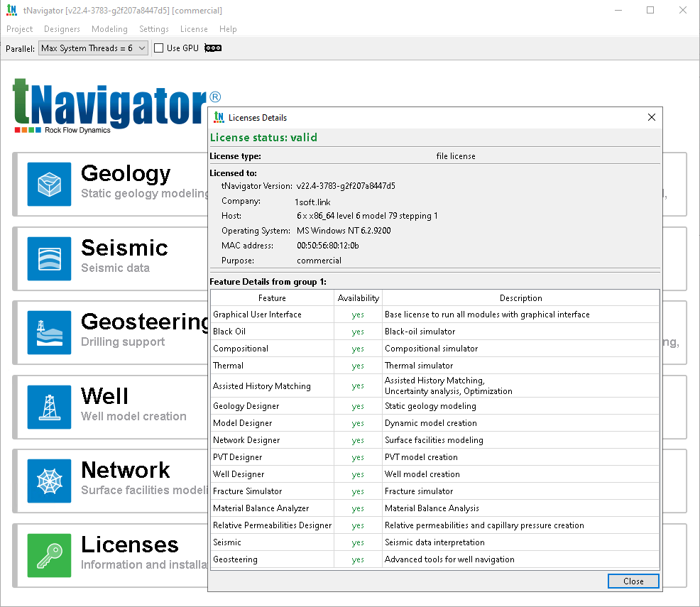Select the Geosteering feature cell in table
This screenshot has height=607, width=700.
[273, 559]
